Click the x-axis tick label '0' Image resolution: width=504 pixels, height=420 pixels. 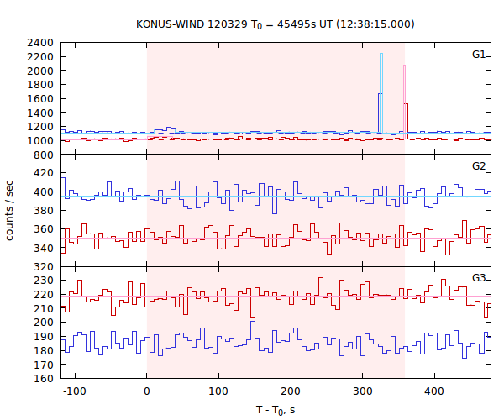147,391
